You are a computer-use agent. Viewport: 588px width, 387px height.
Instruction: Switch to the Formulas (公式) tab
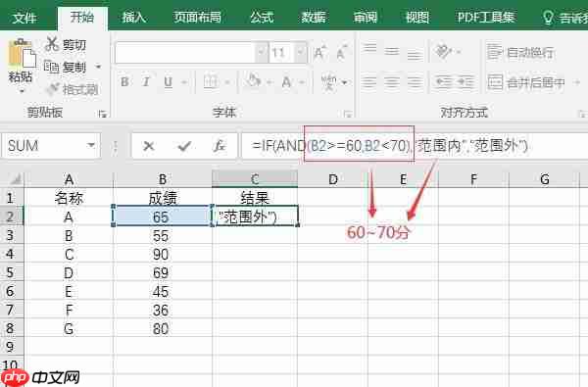[x=262, y=18]
